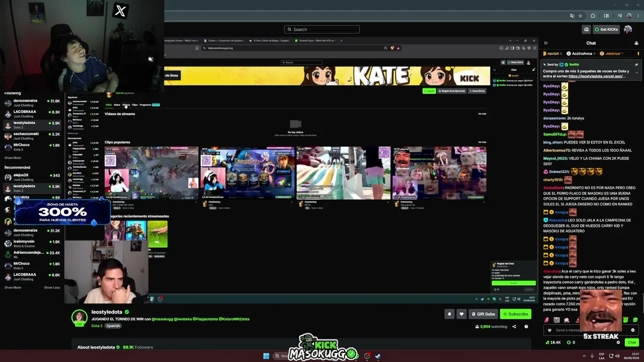
Task: Open the OBS icon on the taskbar
Action: (367, 356)
